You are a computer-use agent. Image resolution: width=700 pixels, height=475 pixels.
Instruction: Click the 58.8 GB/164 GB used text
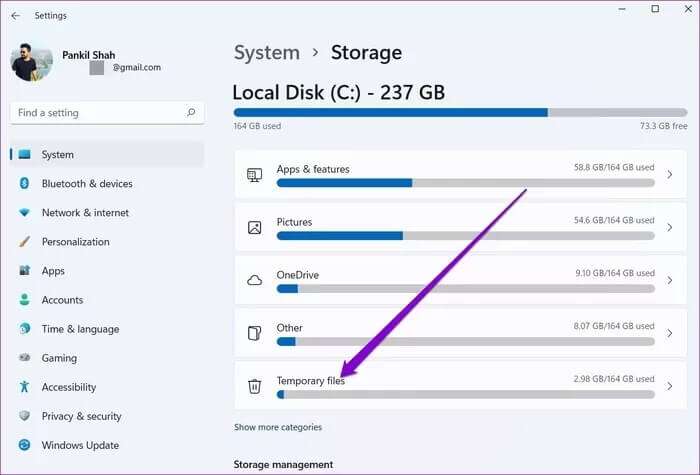pyautogui.click(x=614, y=167)
